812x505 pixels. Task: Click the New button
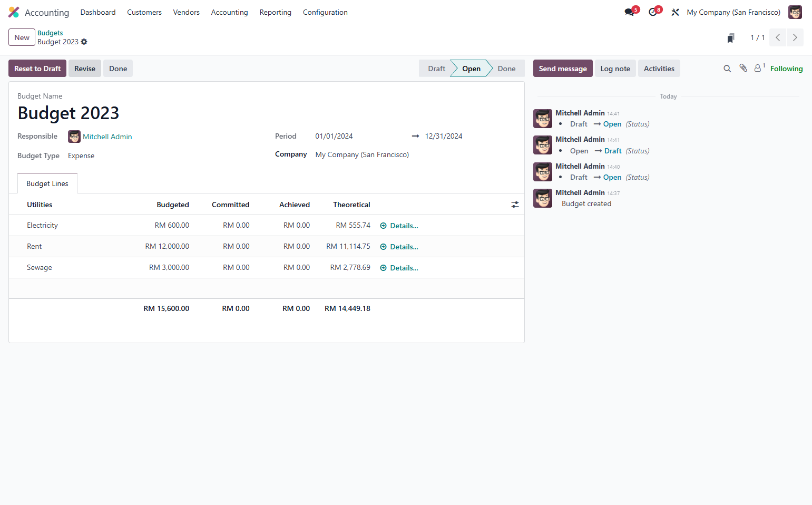tap(22, 37)
